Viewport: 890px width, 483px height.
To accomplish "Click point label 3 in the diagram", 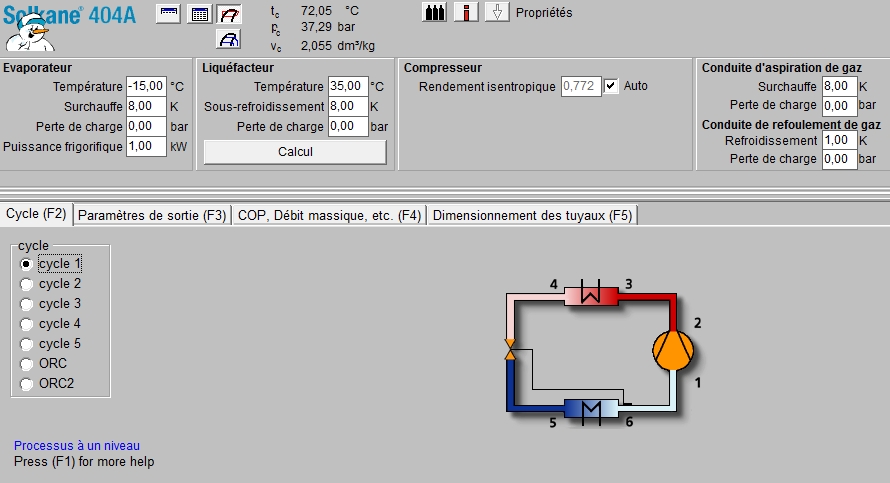I will tap(628, 284).
